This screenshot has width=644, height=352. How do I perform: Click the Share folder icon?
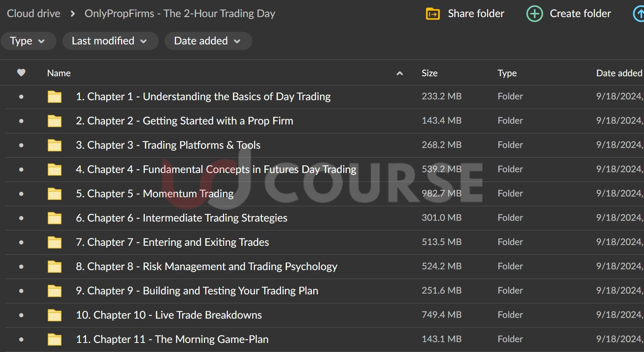[433, 14]
